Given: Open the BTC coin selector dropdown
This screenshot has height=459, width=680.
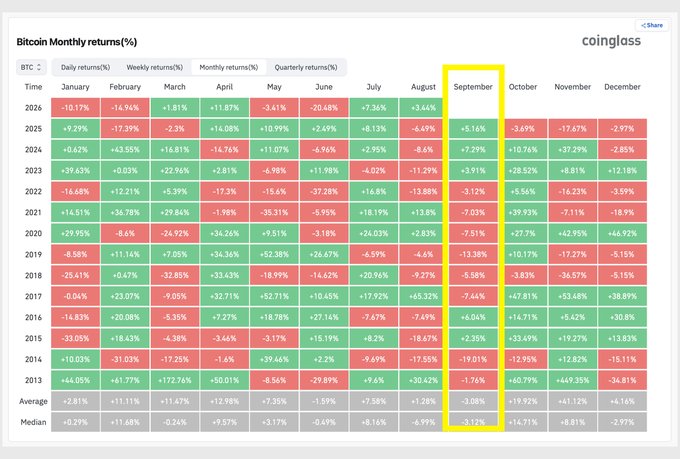Looking at the screenshot, I should pyautogui.click(x=31, y=67).
